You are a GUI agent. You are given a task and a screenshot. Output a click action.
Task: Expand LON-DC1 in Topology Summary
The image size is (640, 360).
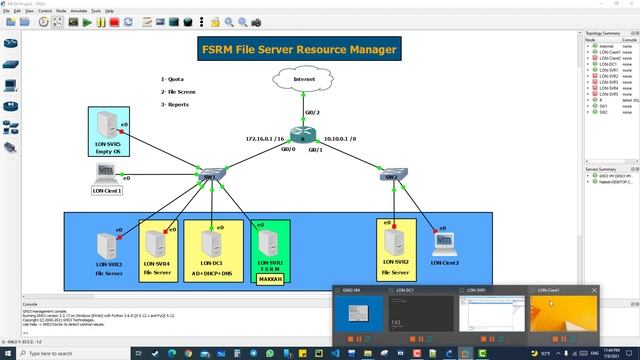(588, 64)
